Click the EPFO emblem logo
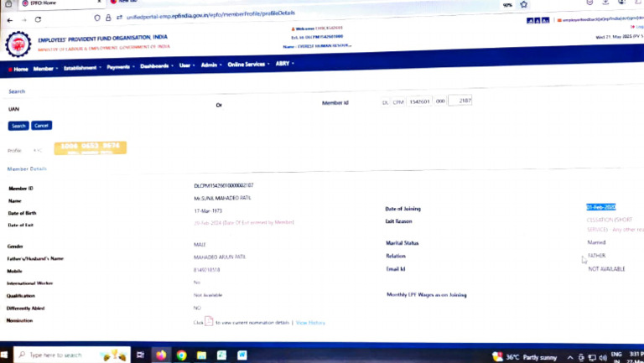Image resolution: width=644 pixels, height=363 pixels. click(18, 44)
